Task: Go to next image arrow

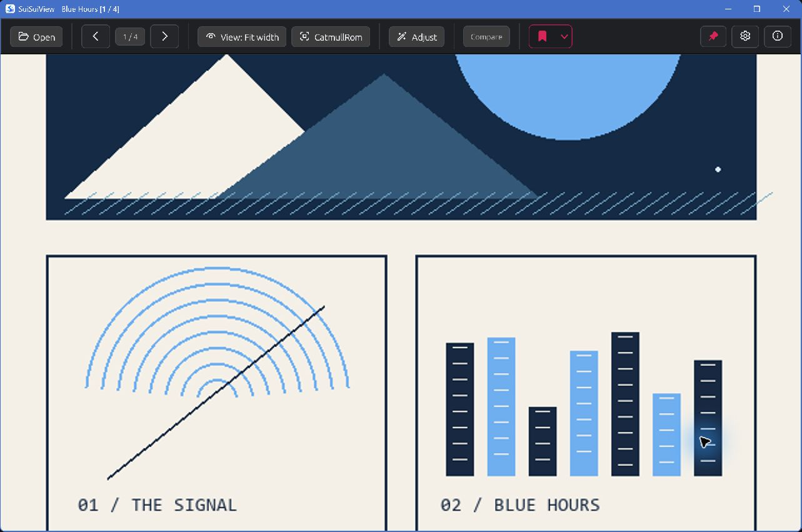Action: pyautogui.click(x=164, y=36)
